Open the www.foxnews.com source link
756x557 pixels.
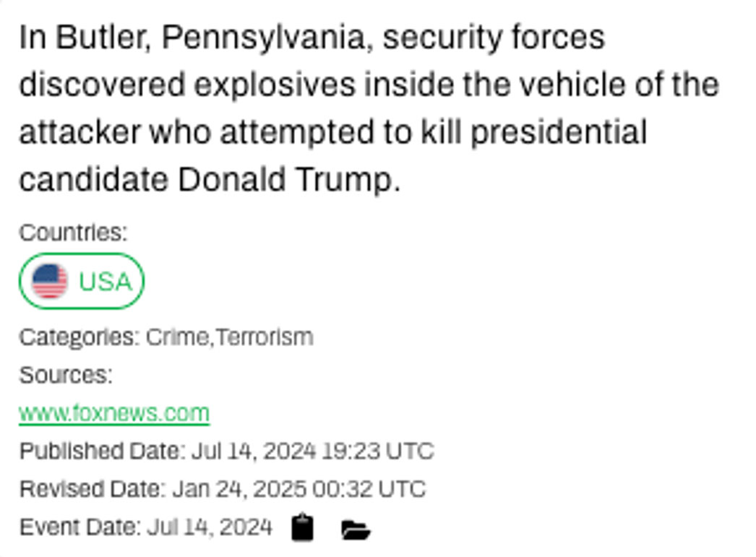pos(114,413)
